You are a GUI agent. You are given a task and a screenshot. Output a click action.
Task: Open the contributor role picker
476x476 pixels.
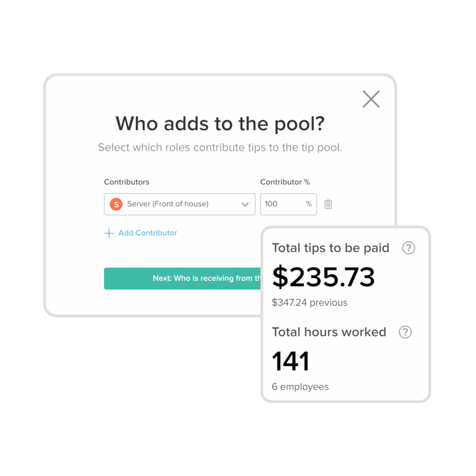(x=179, y=204)
